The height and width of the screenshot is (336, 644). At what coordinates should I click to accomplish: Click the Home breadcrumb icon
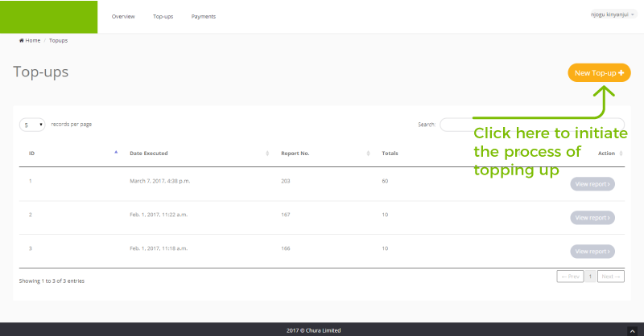pyautogui.click(x=22, y=40)
